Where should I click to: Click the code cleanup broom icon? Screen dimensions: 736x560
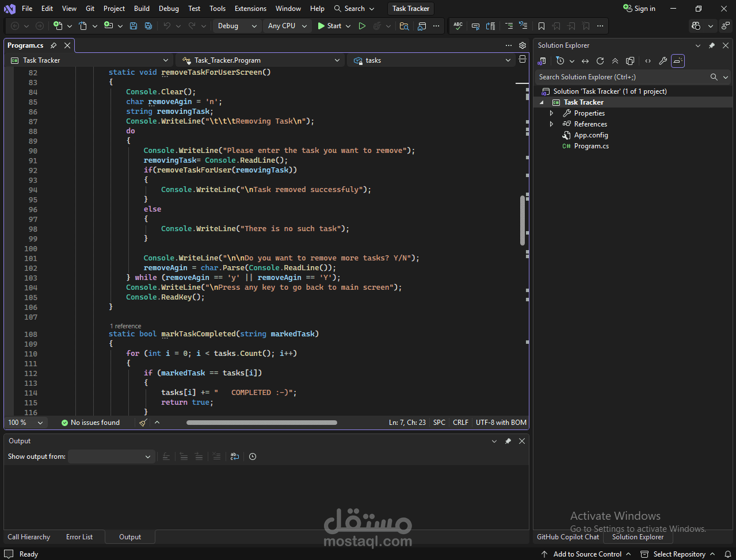143,423
